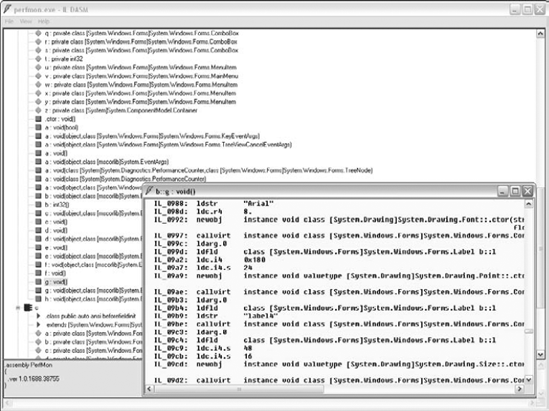Viewport: 549px width, 411px height.
Task: Click the diamond icon beside field r ComboBox
Action: 39,42
